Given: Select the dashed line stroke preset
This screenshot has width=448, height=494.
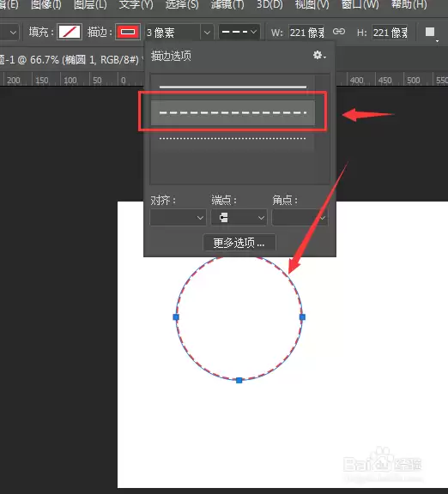Looking at the screenshot, I should [233, 112].
